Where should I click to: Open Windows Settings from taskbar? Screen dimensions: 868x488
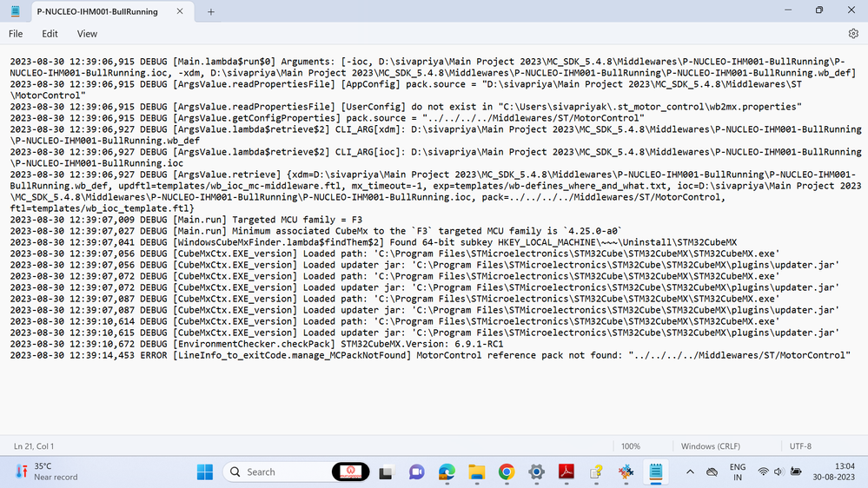(x=536, y=472)
